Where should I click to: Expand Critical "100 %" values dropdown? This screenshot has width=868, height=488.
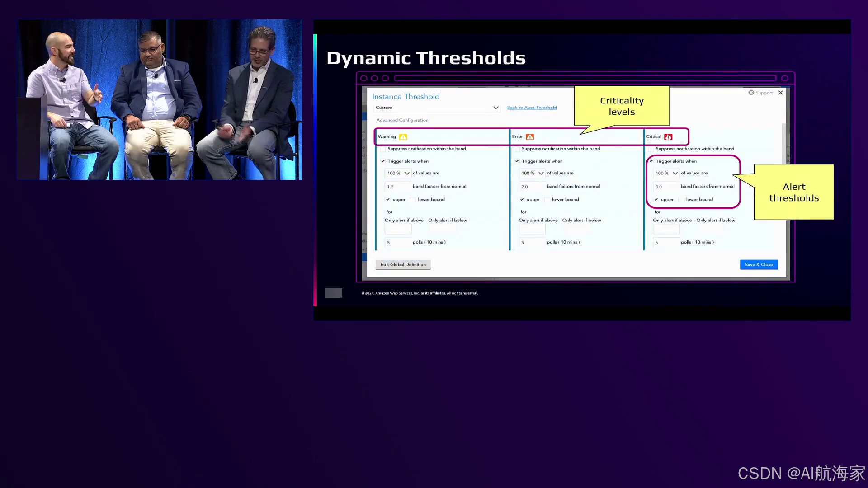tap(666, 174)
